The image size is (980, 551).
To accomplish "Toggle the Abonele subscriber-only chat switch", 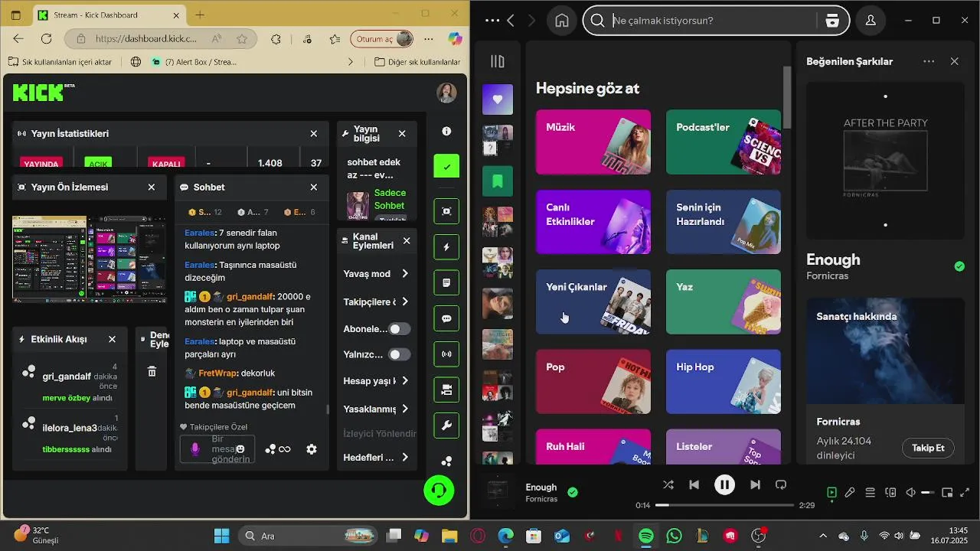I will (399, 329).
